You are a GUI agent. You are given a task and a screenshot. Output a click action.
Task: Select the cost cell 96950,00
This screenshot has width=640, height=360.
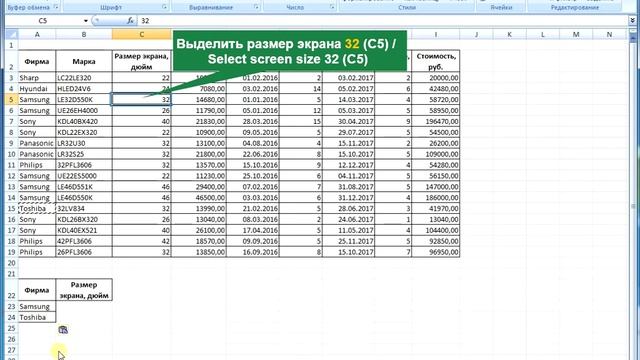[x=436, y=252]
